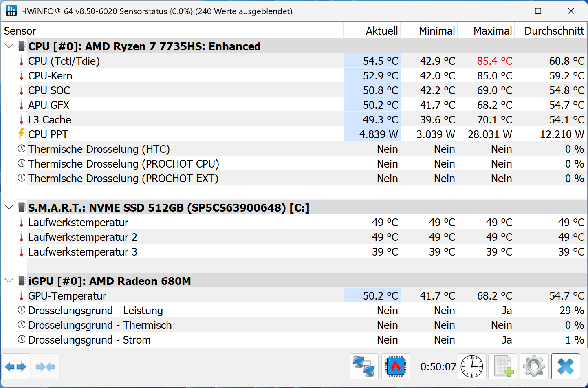588x388 pixels.
Task: Close sensors with blue X button
Action: tap(566, 367)
